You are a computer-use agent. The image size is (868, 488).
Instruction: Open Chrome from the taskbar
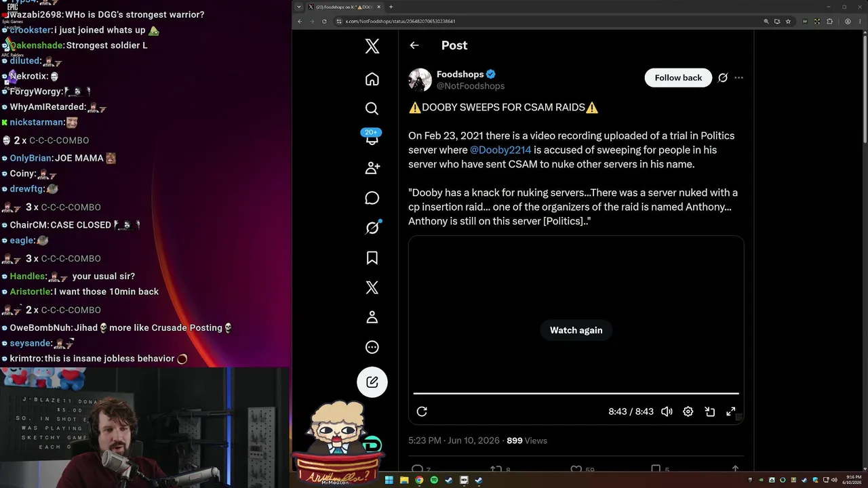coord(419,480)
